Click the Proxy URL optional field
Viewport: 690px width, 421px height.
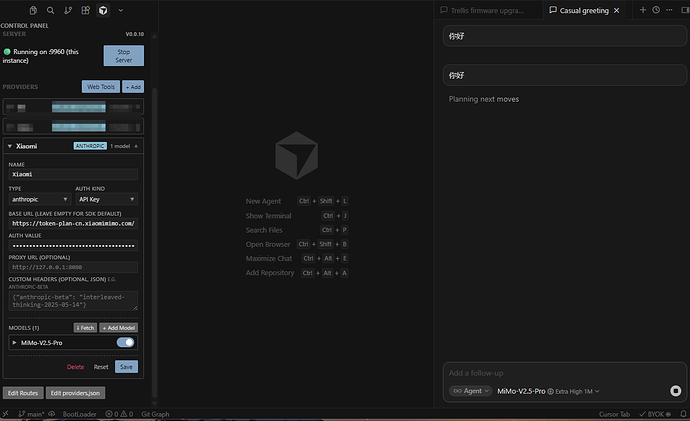(73, 267)
